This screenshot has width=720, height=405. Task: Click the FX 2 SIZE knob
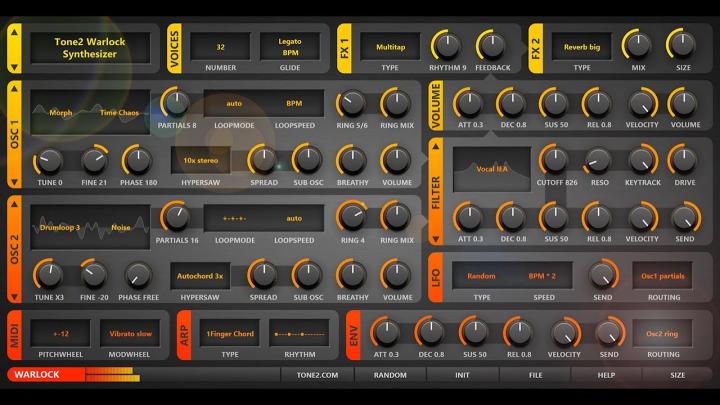coord(682,45)
